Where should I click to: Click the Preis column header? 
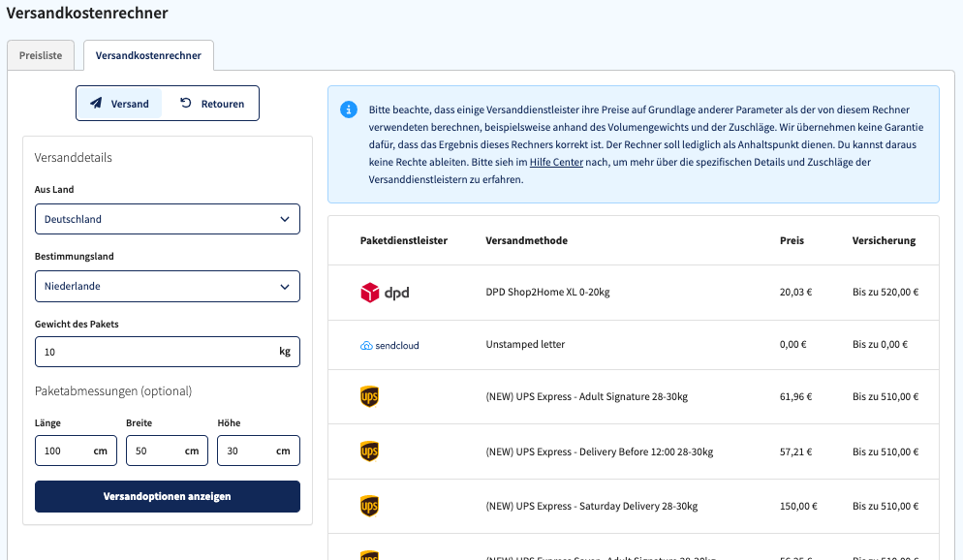point(792,240)
